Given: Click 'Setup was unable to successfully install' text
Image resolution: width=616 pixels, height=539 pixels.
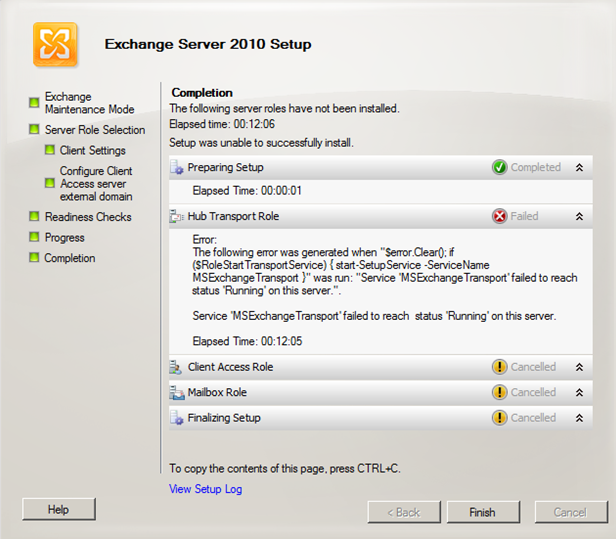Looking at the screenshot, I should click(261, 143).
